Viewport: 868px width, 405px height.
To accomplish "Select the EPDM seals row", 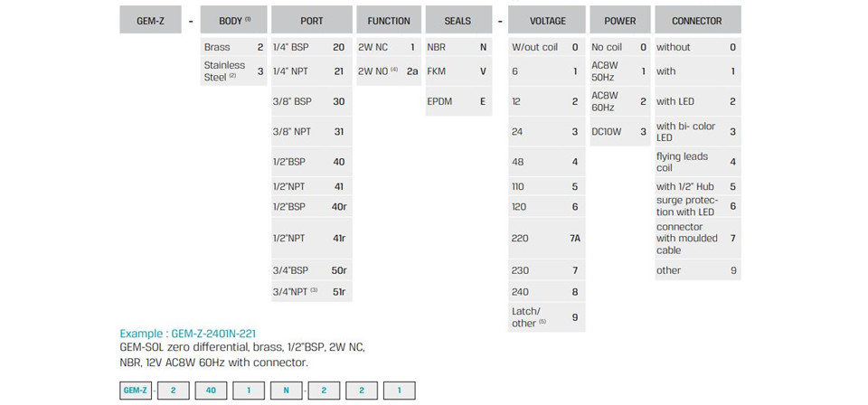I will [459, 101].
